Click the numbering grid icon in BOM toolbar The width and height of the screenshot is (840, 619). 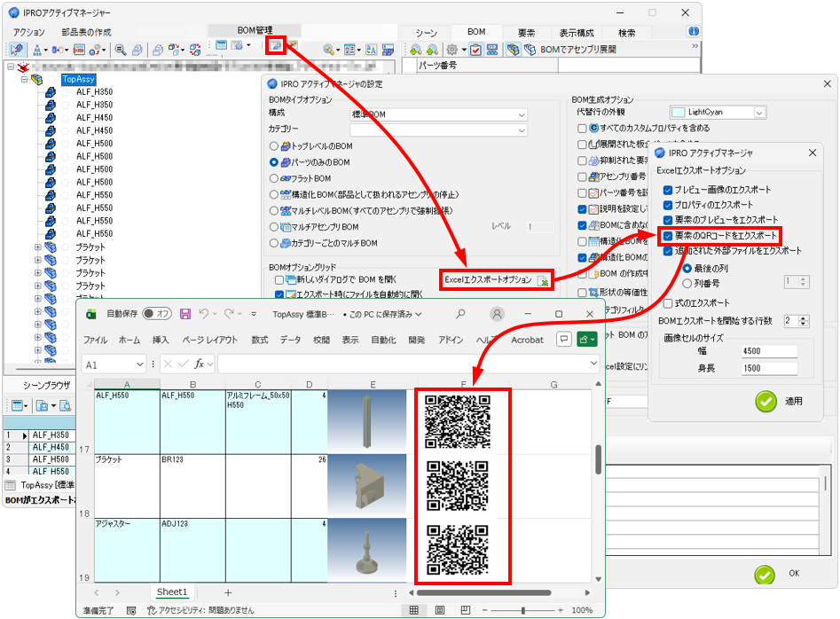tap(492, 50)
